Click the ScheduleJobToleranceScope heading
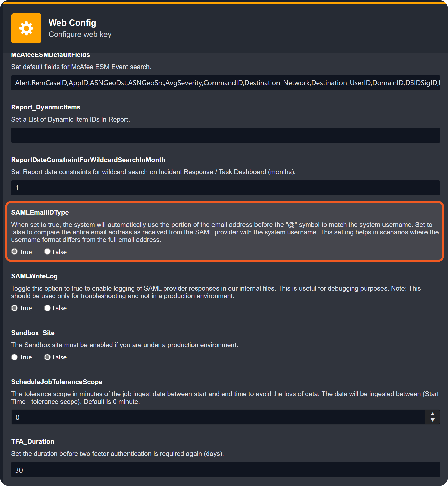 [x=57, y=382]
